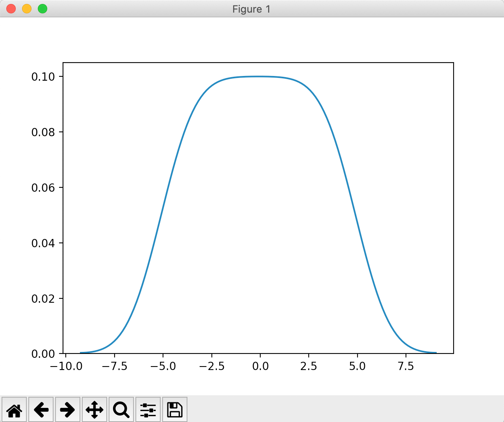
Task: Minimize the figure window
Action: (26, 8)
